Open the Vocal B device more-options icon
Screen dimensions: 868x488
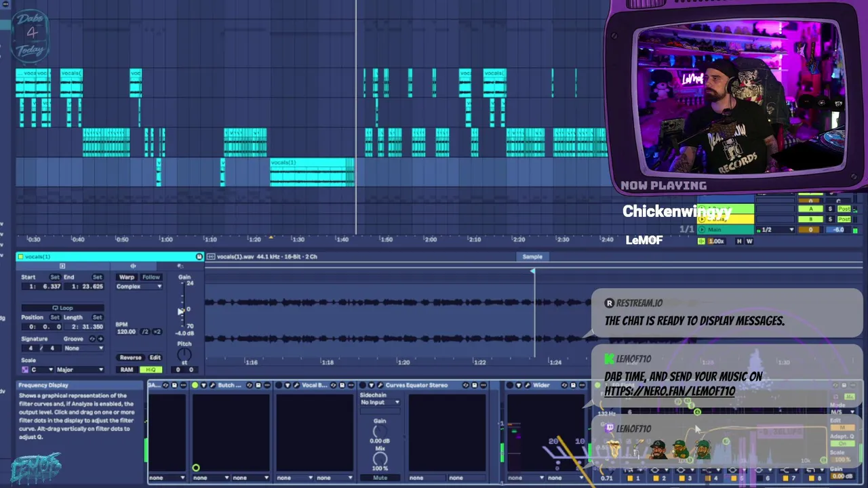click(351, 385)
